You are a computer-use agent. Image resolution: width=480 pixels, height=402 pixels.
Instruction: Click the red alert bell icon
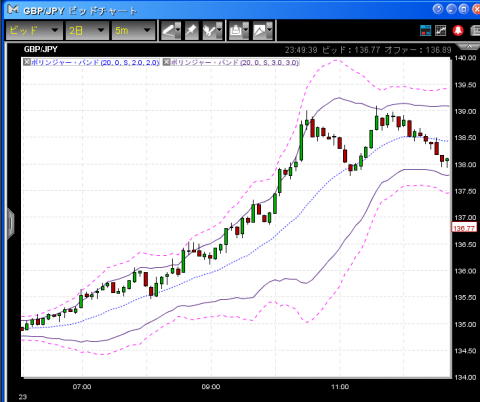point(458,31)
